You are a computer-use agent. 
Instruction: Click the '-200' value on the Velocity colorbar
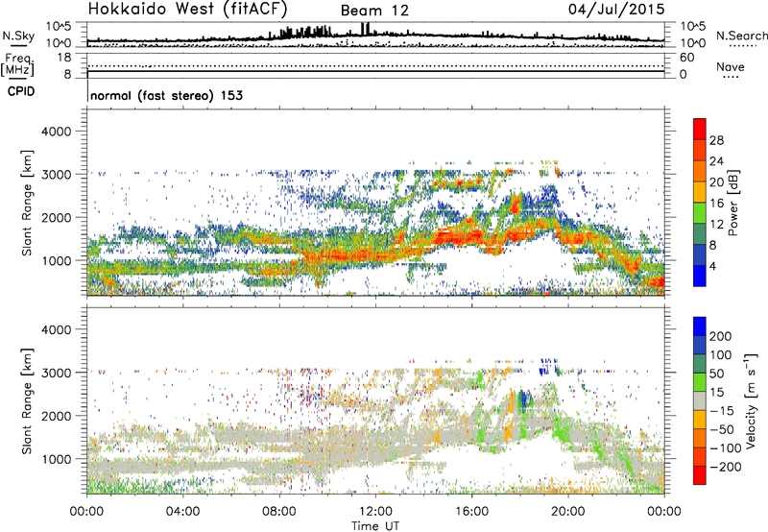tap(726, 467)
